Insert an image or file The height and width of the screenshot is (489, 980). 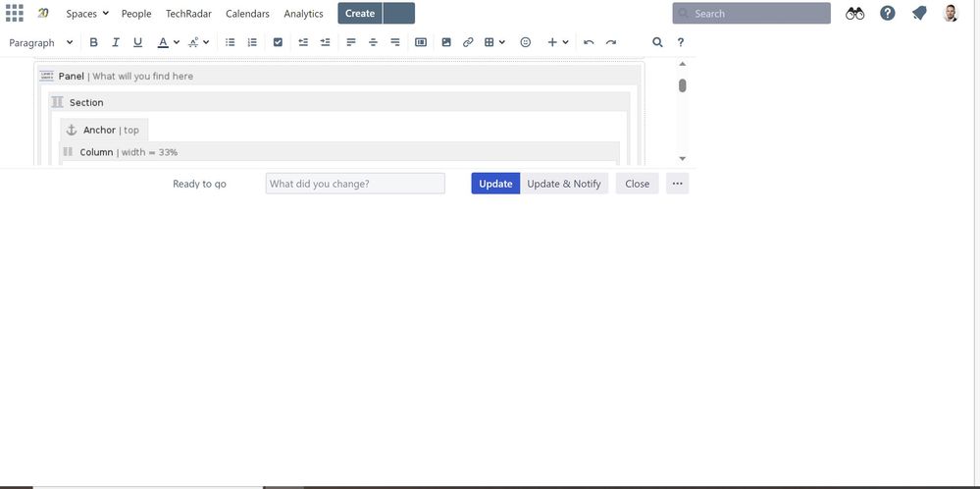[x=446, y=42]
